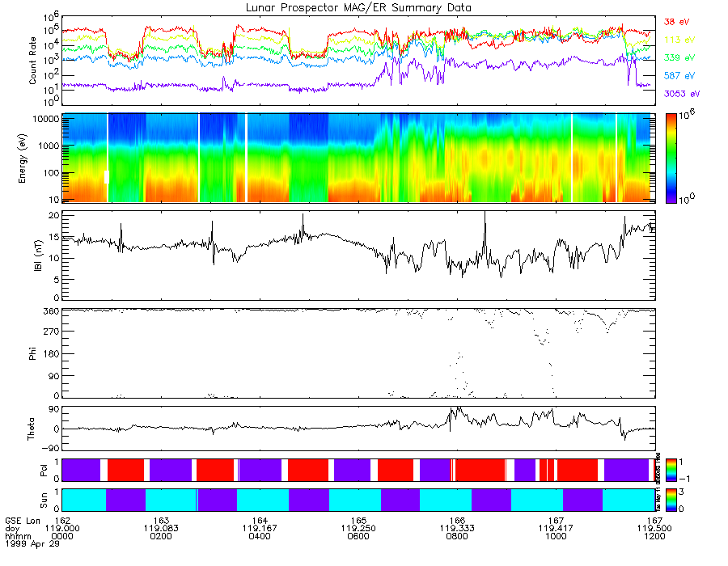728x566 pixels.
Task: Click the "0000" time tick label
Action: [62, 536]
